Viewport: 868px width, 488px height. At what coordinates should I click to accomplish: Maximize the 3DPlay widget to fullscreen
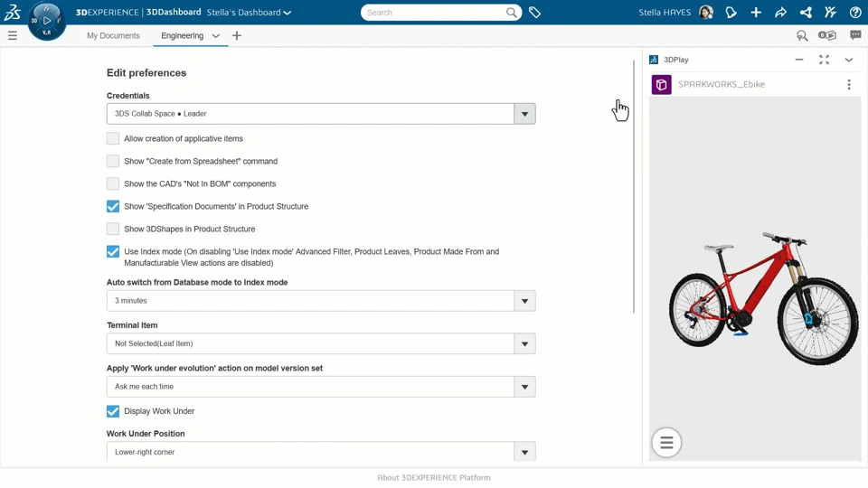click(x=824, y=60)
